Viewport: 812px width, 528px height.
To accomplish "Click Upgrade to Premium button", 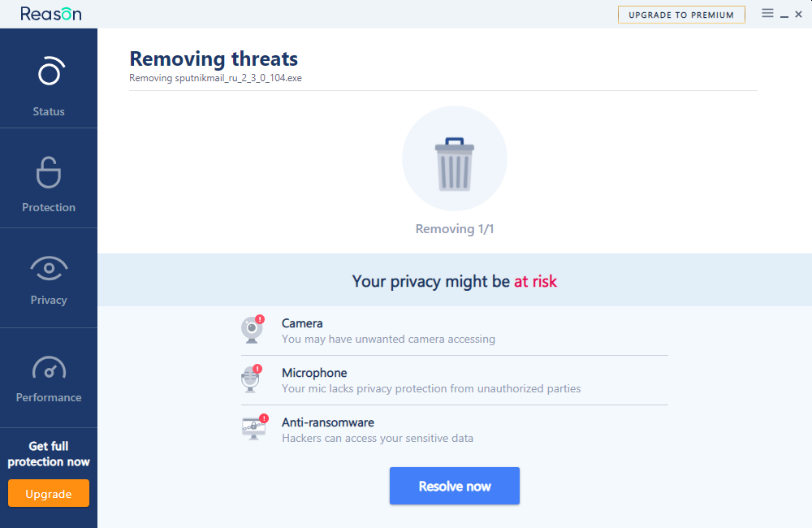I will click(x=681, y=15).
